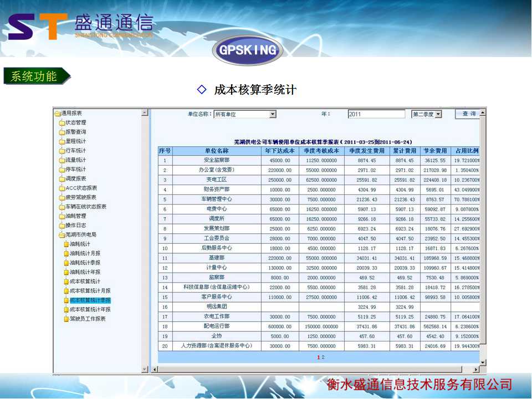This screenshot has height=399, width=532.
Task: Select 成本核算统计年报 in the tree
Action: 90,309
